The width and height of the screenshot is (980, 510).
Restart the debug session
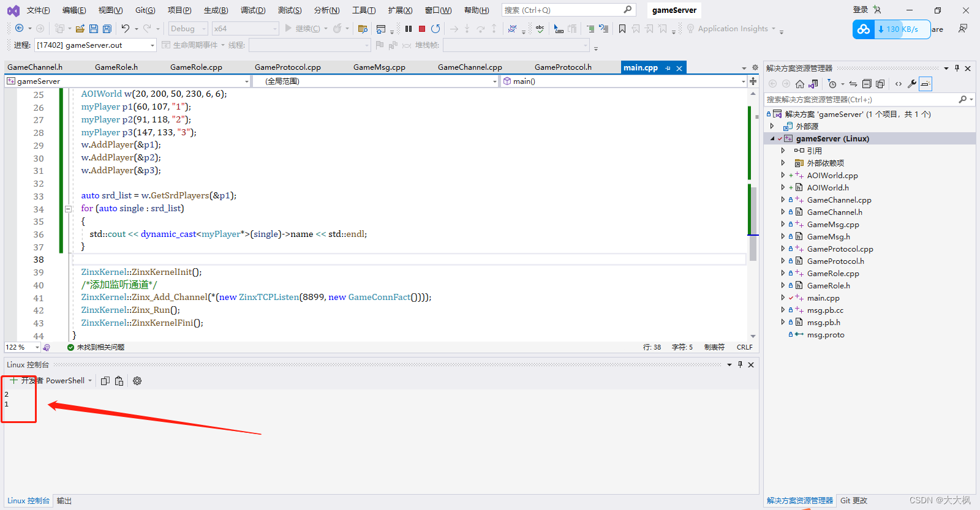click(x=435, y=29)
